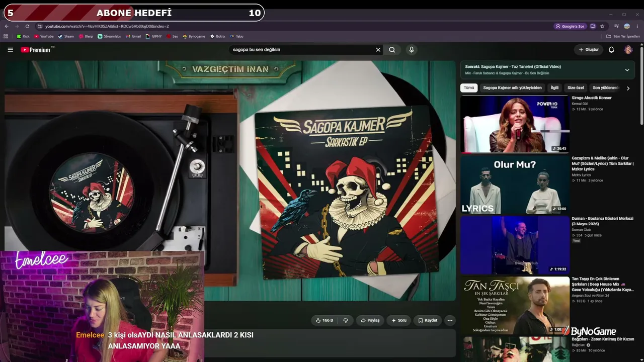The height and width of the screenshot is (362, 644).
Task: Go back with the browser back arrow
Action: (7, 26)
